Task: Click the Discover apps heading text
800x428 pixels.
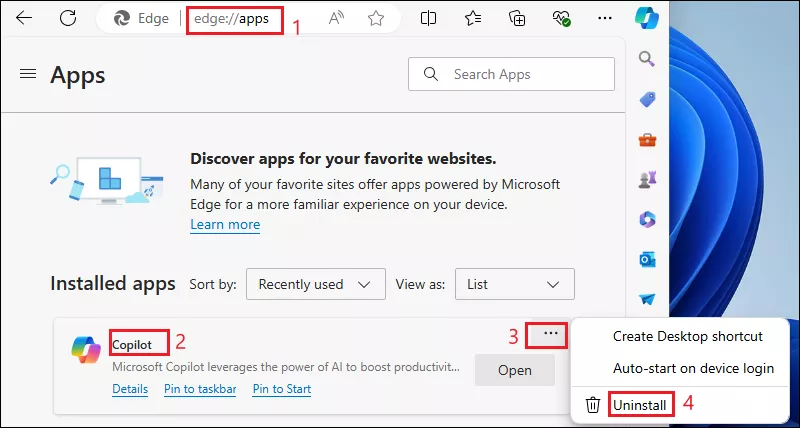Action: (343, 159)
